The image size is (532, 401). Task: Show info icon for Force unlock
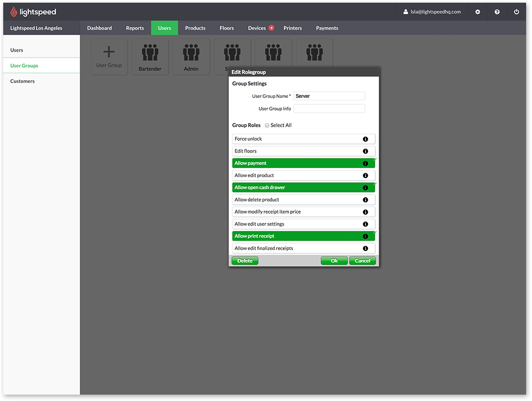click(365, 139)
